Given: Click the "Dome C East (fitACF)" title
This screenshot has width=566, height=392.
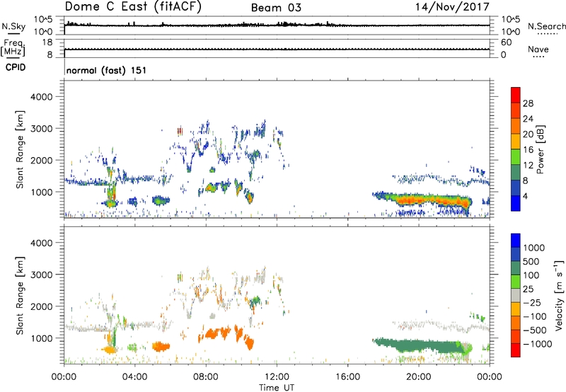Looking at the screenshot, I should point(133,7).
